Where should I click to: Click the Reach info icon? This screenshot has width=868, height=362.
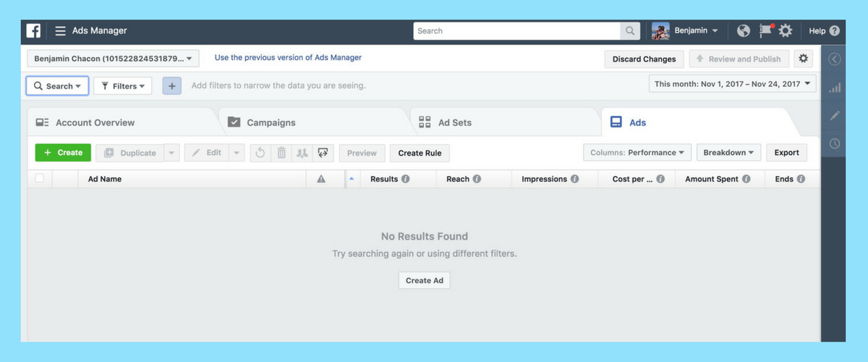(477, 179)
